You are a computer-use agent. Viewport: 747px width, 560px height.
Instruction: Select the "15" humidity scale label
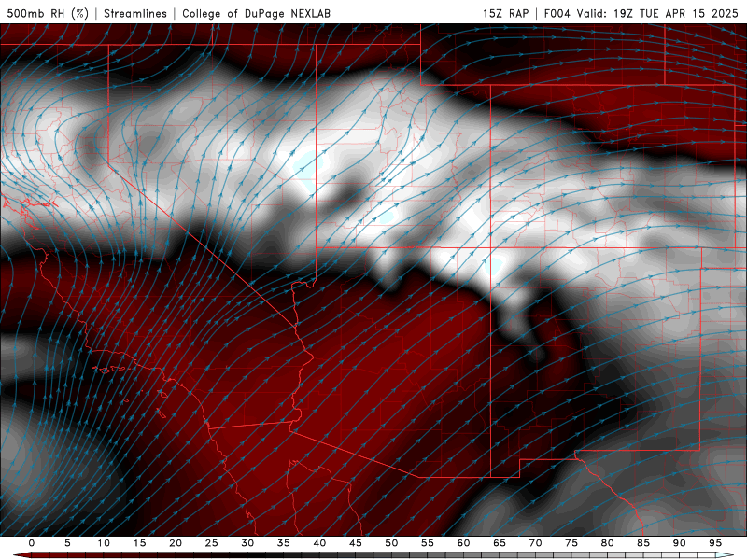click(x=139, y=543)
